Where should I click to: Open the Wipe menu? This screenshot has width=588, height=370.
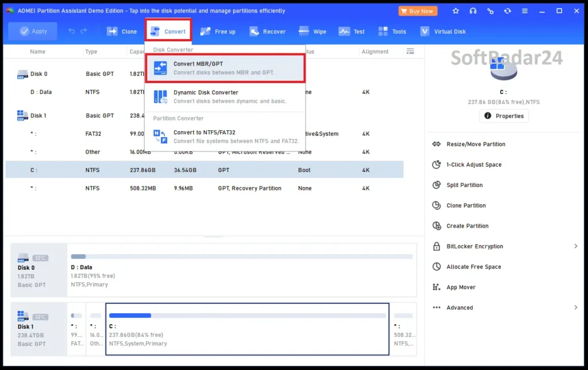pyautogui.click(x=312, y=32)
